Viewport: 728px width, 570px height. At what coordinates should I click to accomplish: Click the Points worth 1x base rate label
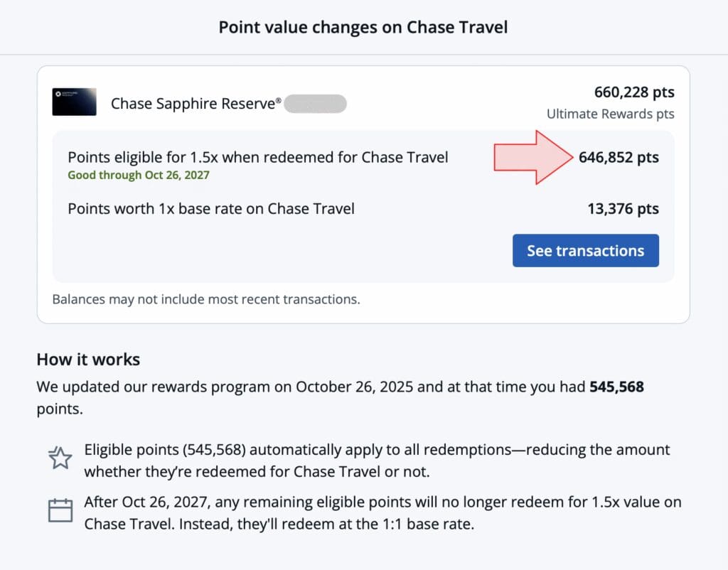click(x=211, y=209)
